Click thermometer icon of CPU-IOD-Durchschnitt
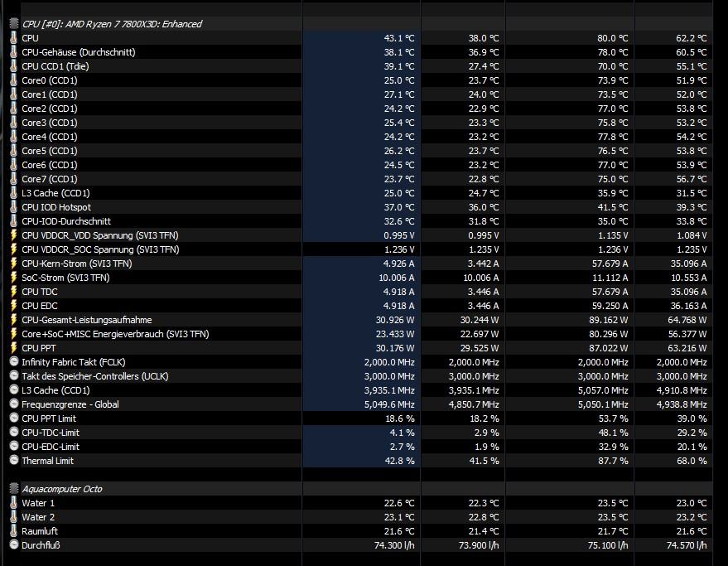The height and width of the screenshot is (566, 728). 14,221
